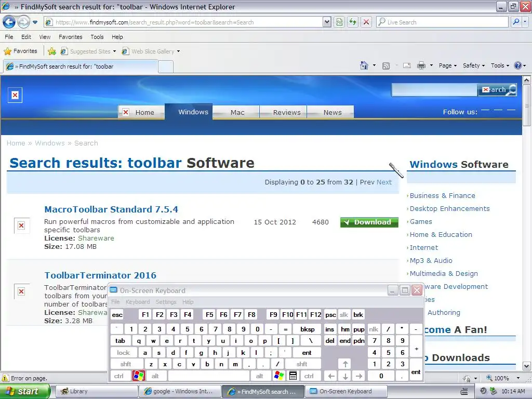Open the Business & Finance category link
Screen dimensions: 532x399
click(x=443, y=196)
